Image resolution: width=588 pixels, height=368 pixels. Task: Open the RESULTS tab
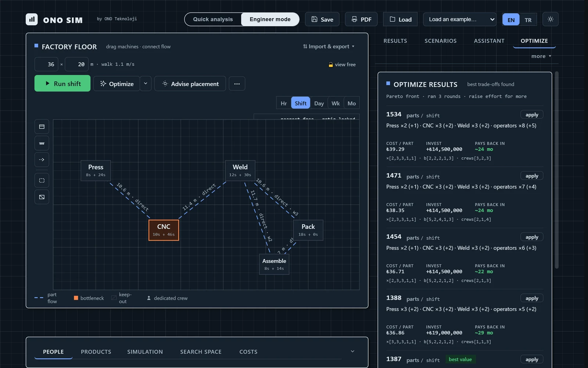pyautogui.click(x=395, y=41)
